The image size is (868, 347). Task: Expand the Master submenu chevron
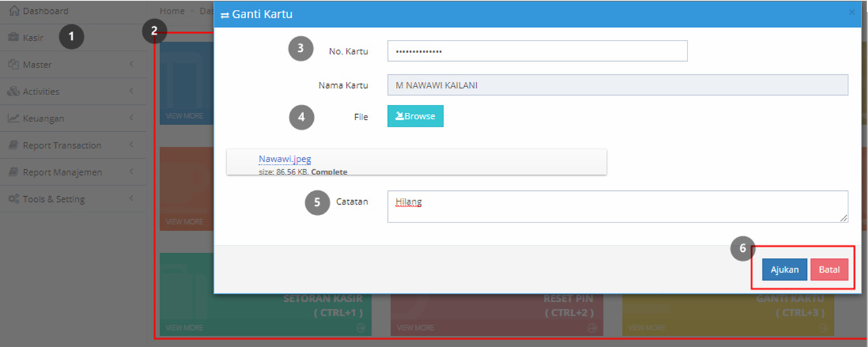[x=131, y=64]
